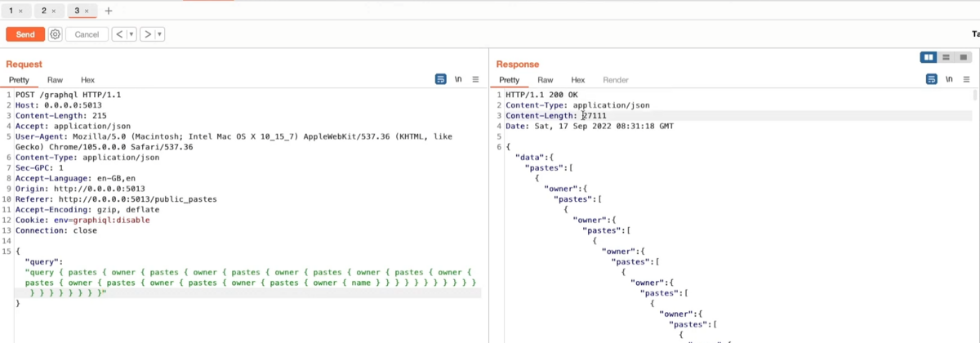This screenshot has width=980, height=343.
Task: Open the back history dropdown arrow
Action: 131,34
